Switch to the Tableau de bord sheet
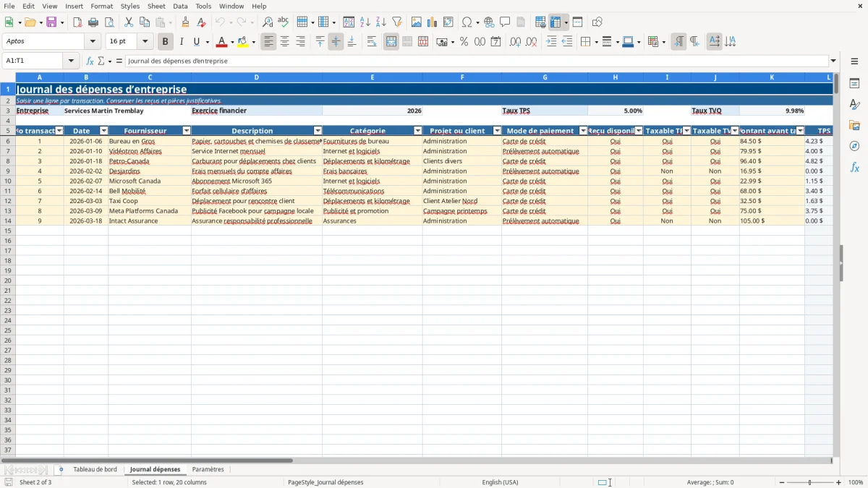This screenshot has width=868, height=488. (95, 469)
